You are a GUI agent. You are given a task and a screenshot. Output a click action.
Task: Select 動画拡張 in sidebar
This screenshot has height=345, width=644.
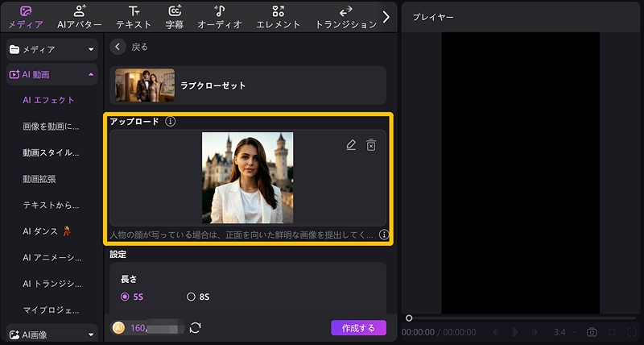pyautogui.click(x=39, y=179)
